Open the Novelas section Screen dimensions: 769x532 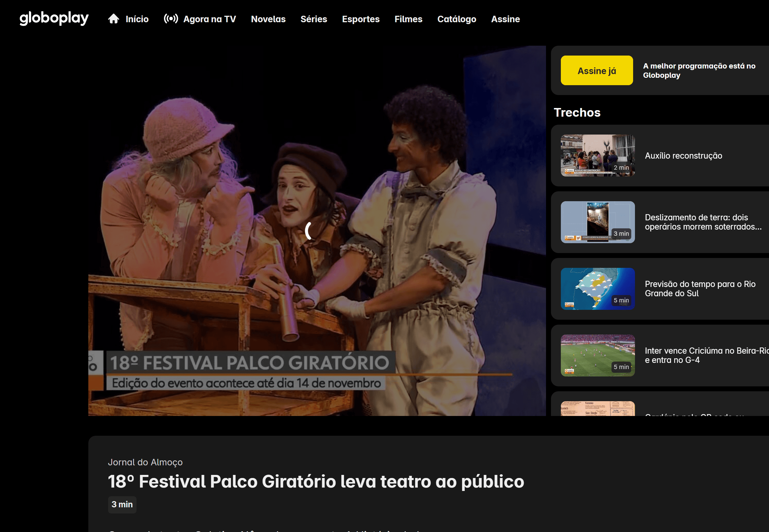tap(268, 19)
